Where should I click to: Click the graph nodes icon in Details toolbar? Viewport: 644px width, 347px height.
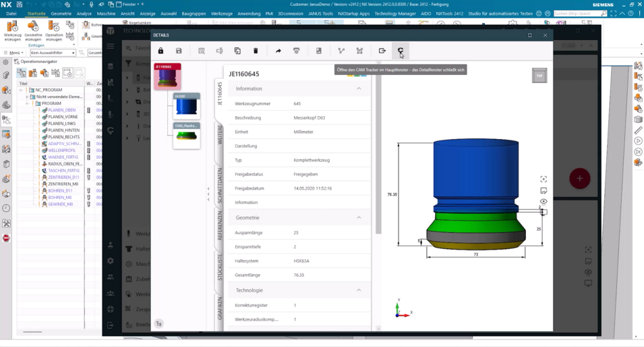coord(341,51)
